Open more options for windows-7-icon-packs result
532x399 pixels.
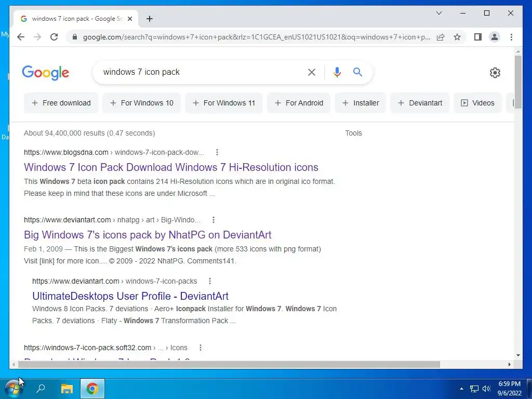210,281
